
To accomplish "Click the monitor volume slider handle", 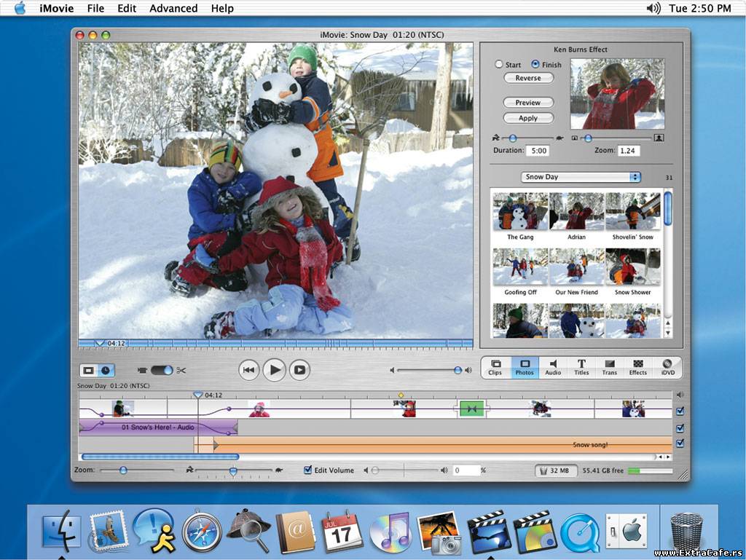I will [x=458, y=370].
